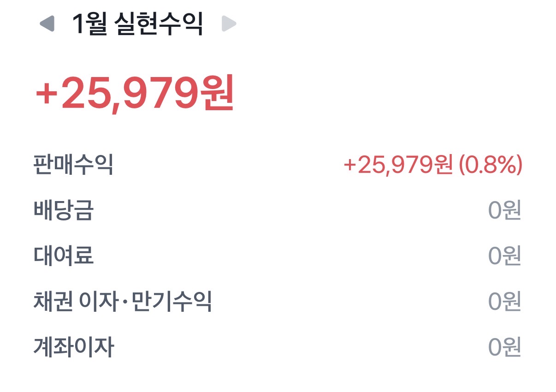Image resolution: width=556 pixels, height=392 pixels.
Task: Tap the 0원 value beside 채권 이자·만기수익
Action: 505,302
